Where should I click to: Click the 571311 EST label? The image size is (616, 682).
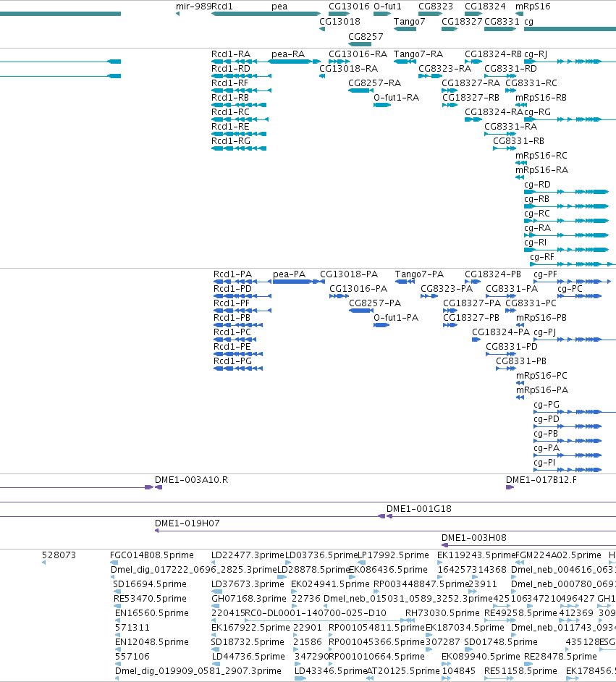[x=132, y=627]
